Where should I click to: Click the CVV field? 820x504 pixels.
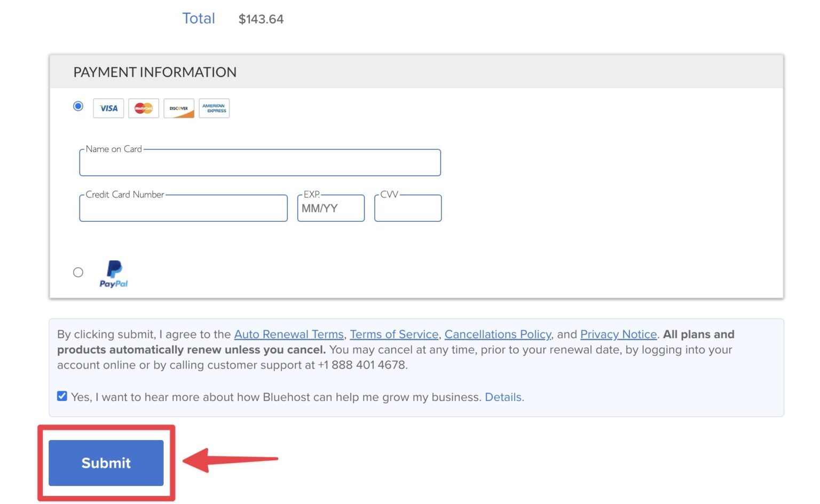point(407,208)
